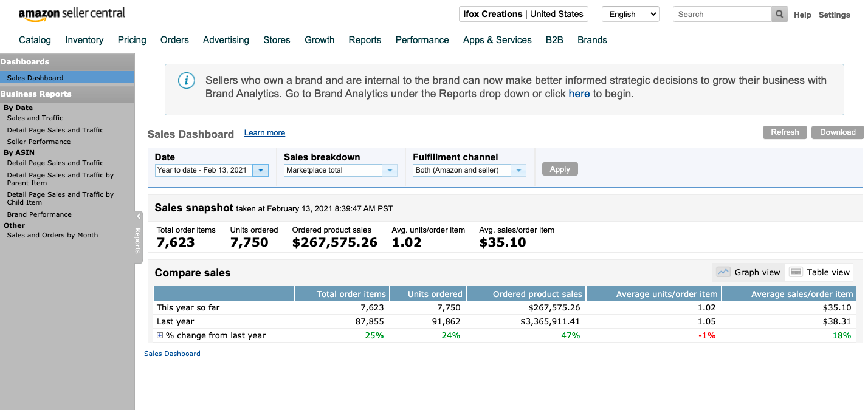Open the Brand Performance report

(40, 214)
